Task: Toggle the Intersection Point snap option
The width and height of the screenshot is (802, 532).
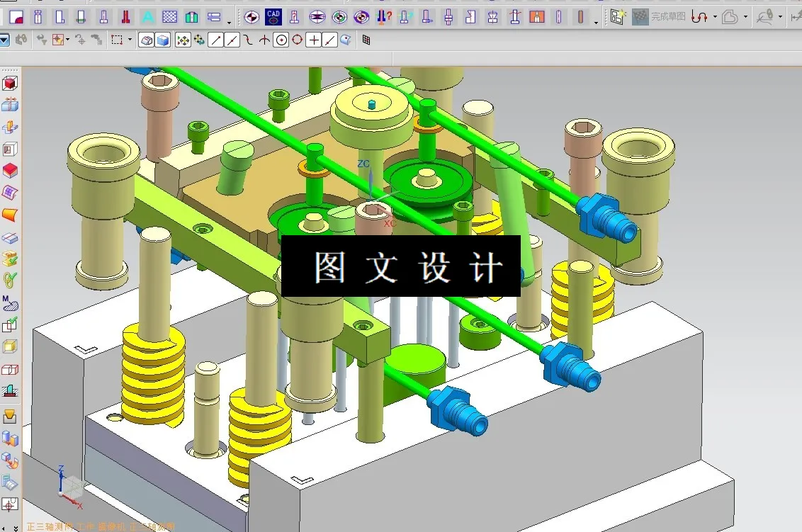Action: pyautogui.click(x=265, y=40)
